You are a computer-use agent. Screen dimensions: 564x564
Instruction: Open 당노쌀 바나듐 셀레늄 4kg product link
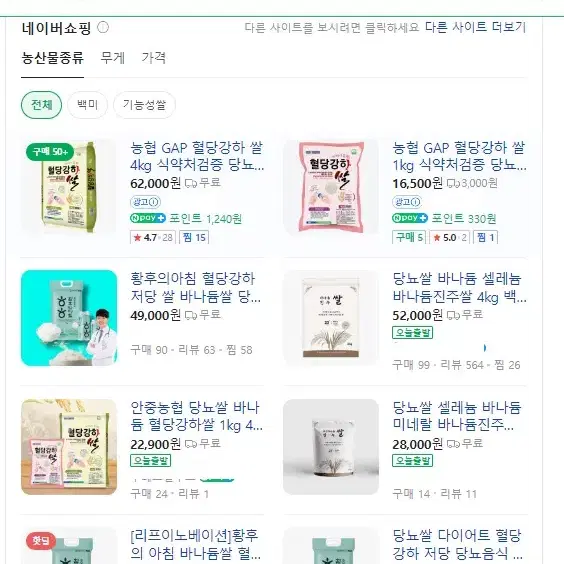pos(459,287)
